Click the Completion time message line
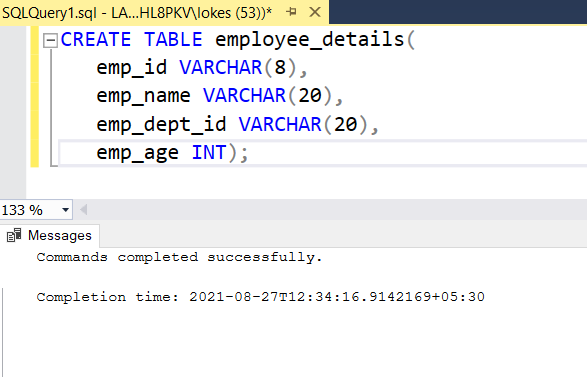 tap(261, 297)
